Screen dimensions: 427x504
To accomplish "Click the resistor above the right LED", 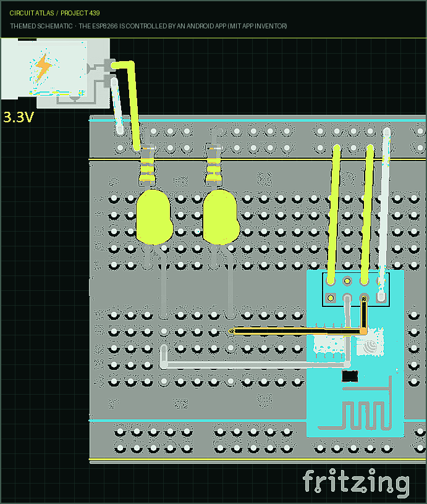I will click(x=214, y=166).
